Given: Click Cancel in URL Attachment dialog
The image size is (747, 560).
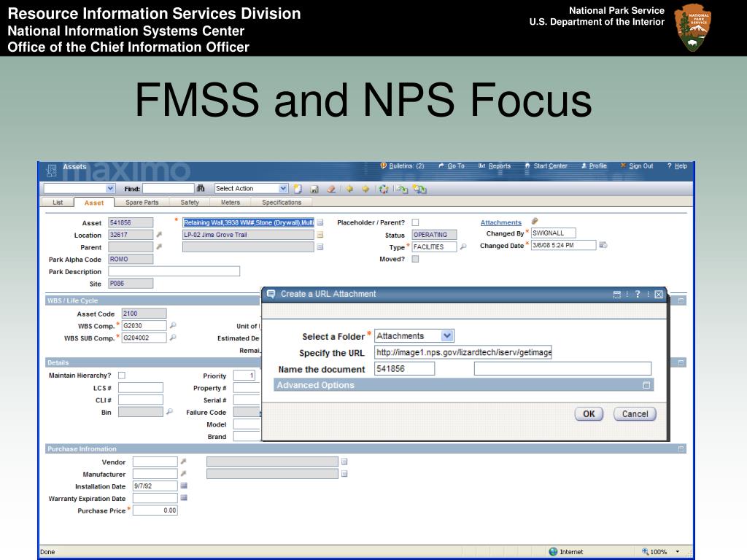Looking at the screenshot, I should tap(635, 414).
